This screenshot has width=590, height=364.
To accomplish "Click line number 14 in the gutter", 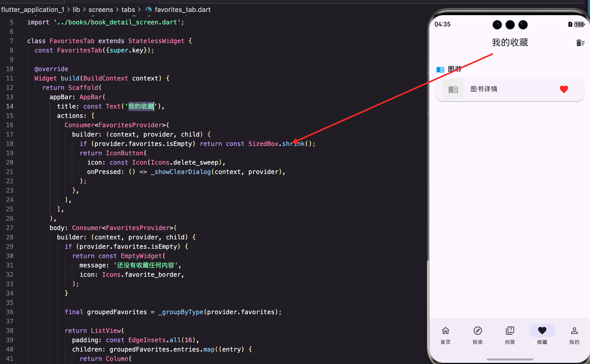I will coord(10,106).
